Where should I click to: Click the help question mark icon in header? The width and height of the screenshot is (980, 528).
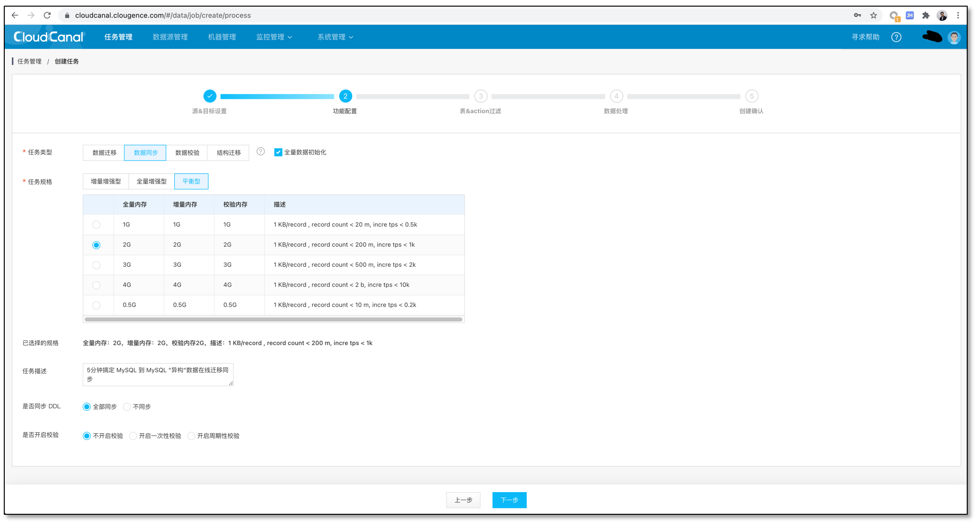click(896, 37)
